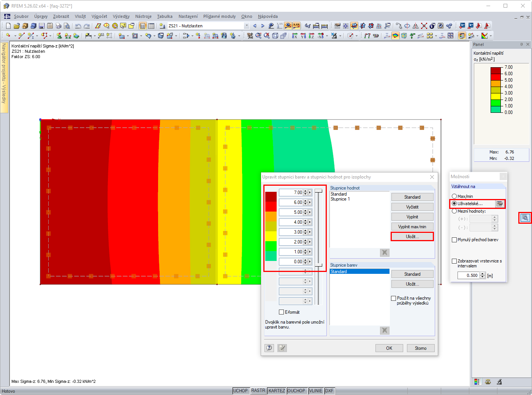The height and width of the screenshot is (395, 532).
Task: Click the red X icon in top toolbar
Action: 424,26
